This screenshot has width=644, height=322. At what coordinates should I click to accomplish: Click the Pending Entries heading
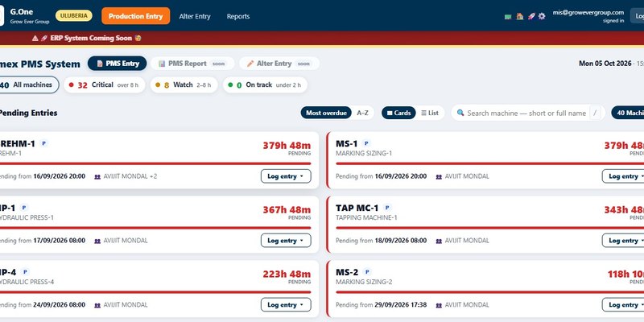[28, 113]
